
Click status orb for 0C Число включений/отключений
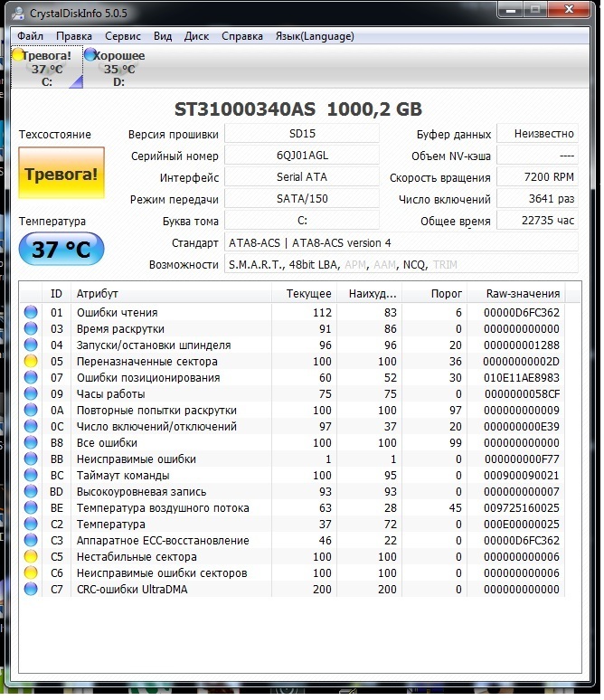pyautogui.click(x=31, y=426)
